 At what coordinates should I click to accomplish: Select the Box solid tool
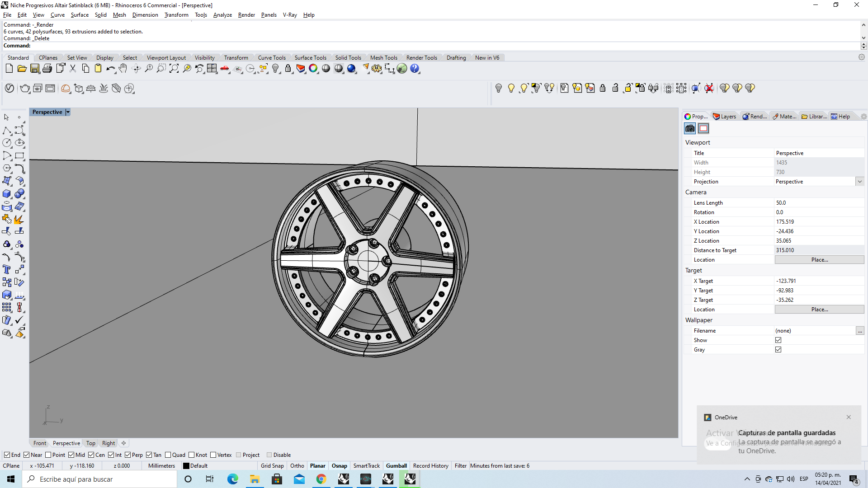(7, 194)
